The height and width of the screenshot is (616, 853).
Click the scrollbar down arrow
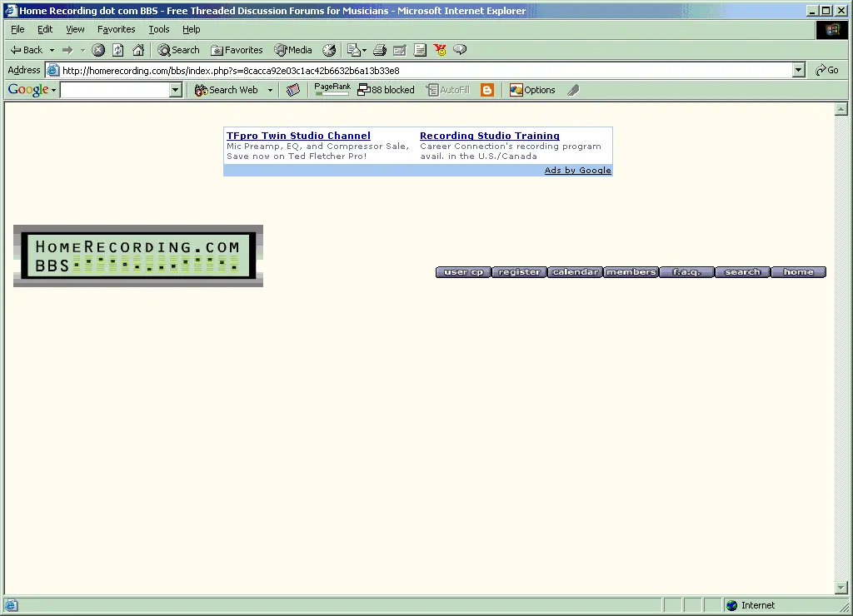pyautogui.click(x=841, y=588)
